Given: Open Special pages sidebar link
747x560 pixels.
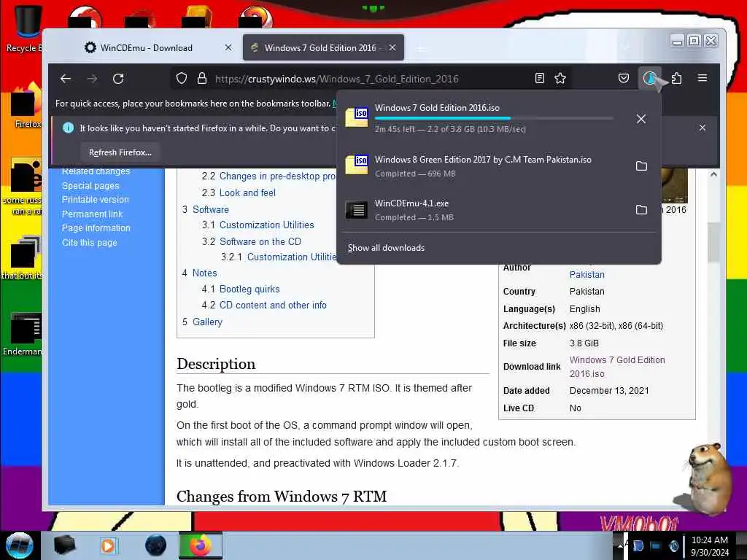Looking at the screenshot, I should 90,186.
